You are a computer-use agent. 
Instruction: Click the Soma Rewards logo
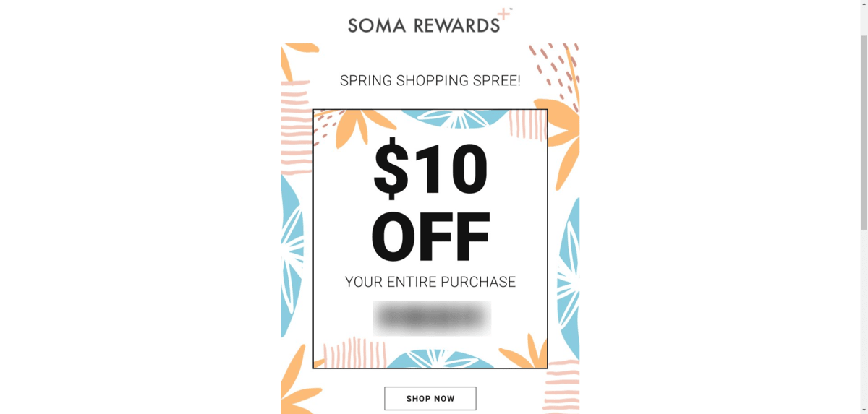pyautogui.click(x=424, y=25)
